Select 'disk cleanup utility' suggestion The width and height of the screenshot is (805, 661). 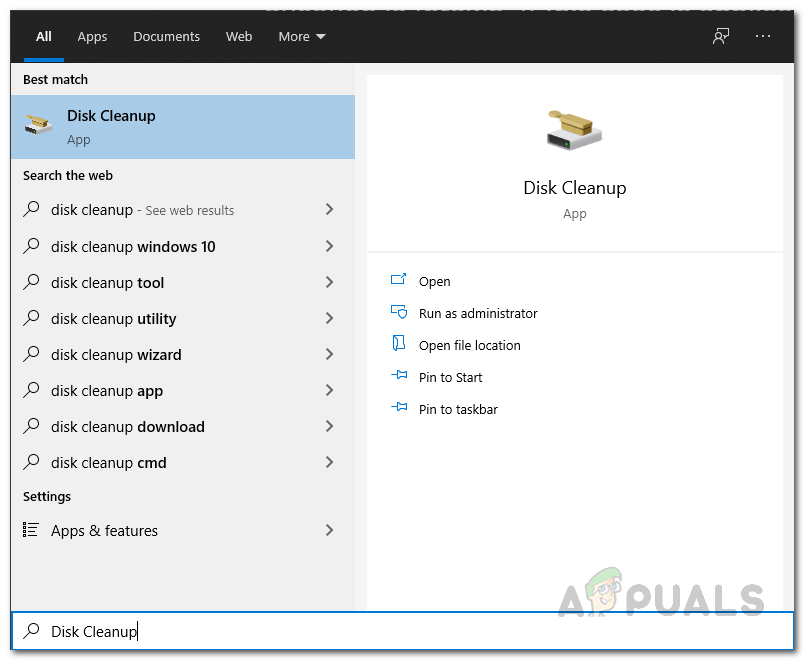click(x=183, y=318)
